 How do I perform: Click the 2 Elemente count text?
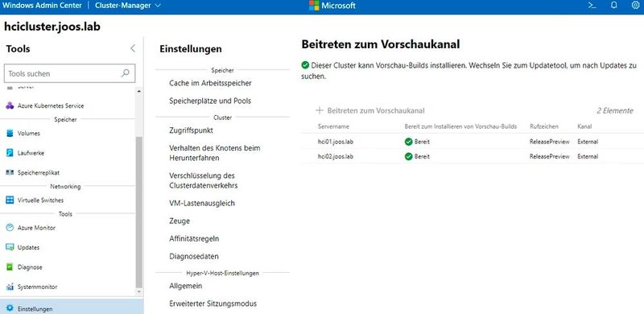615,110
